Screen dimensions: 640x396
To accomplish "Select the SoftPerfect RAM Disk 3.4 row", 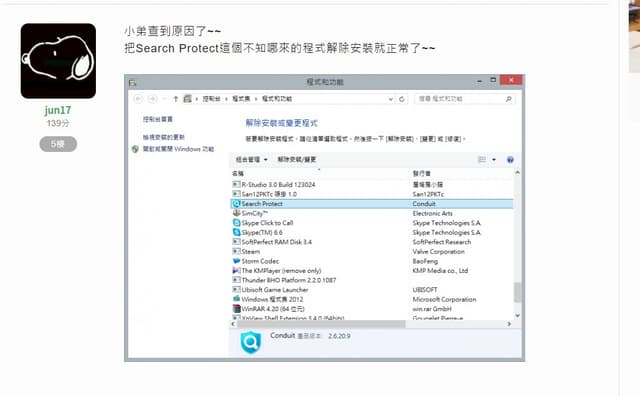I will coord(372,242).
